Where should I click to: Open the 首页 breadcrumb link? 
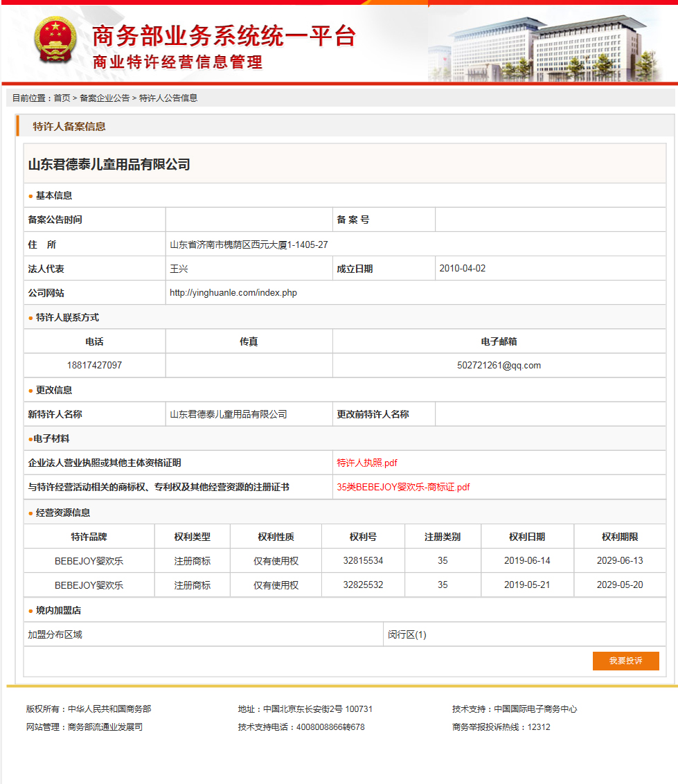pos(62,98)
